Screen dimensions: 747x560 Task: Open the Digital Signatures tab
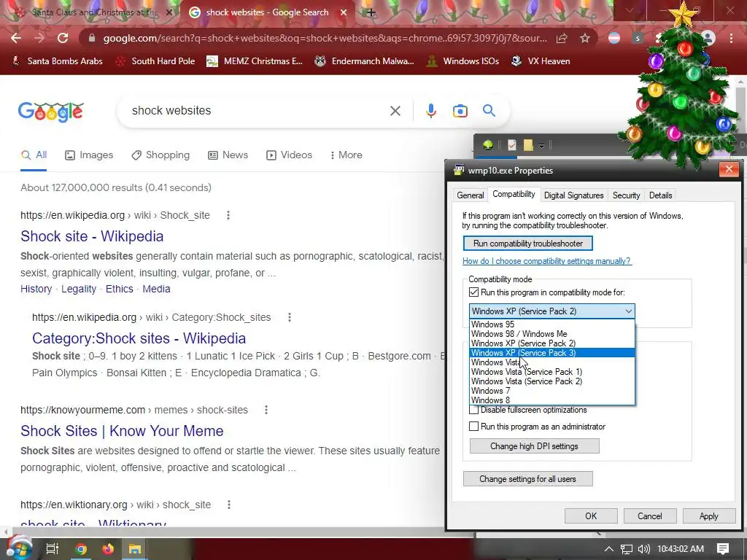coord(573,195)
